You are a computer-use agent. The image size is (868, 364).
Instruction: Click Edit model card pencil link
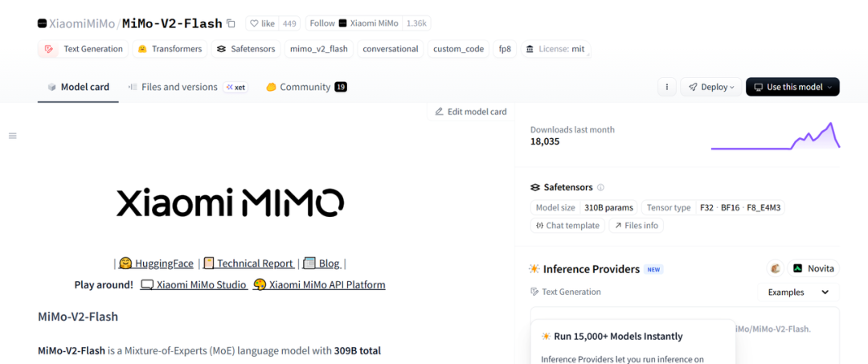(471, 112)
